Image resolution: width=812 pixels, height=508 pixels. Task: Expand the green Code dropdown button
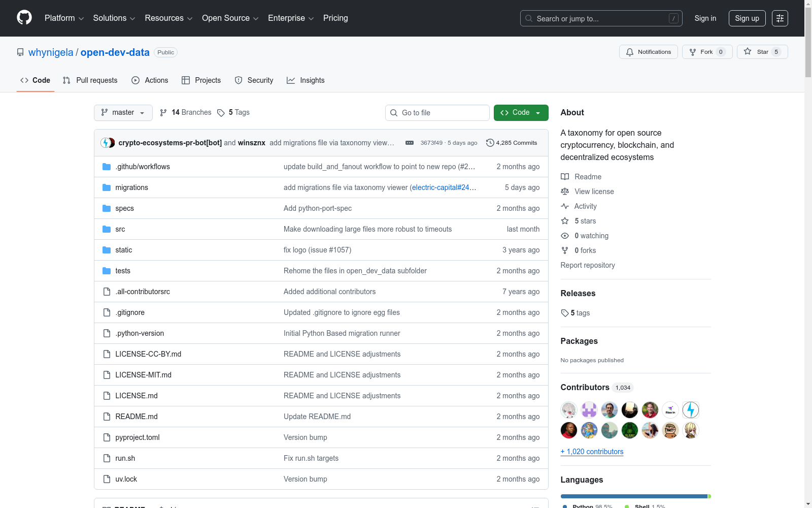(x=521, y=113)
